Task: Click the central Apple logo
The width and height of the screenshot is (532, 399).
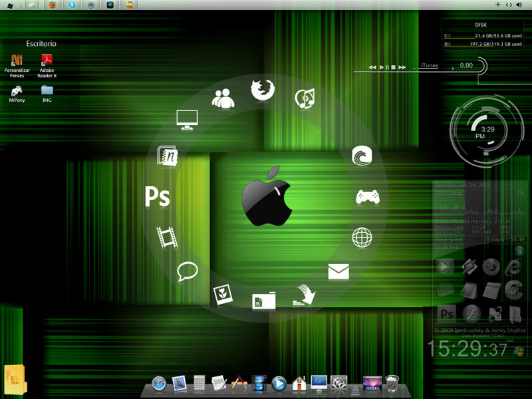Action: pos(267,196)
